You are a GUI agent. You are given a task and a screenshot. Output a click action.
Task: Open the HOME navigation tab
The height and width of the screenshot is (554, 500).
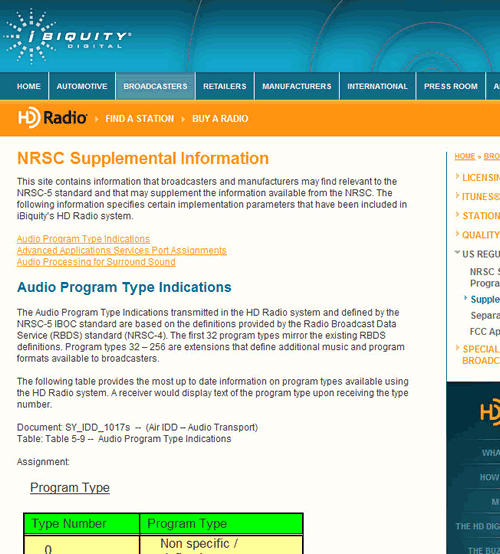point(29,86)
